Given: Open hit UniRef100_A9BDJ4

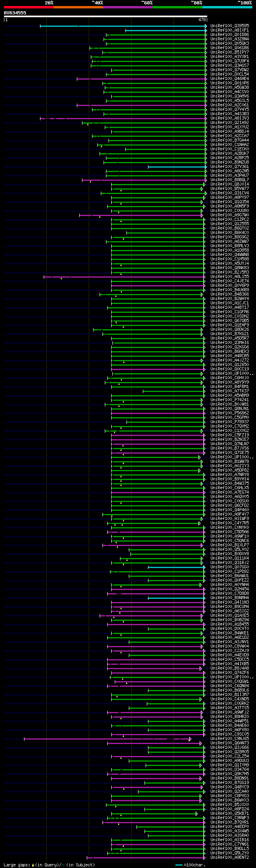Looking at the screenshot, I should 230,131.
